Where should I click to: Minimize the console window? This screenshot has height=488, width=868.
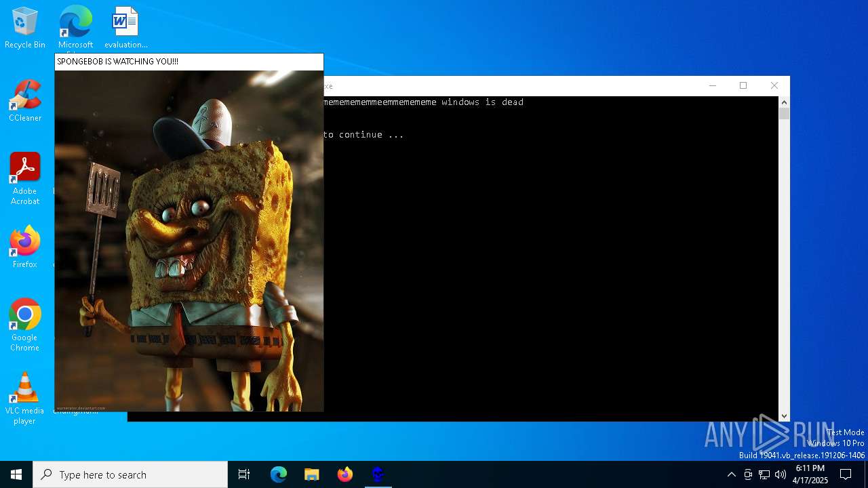tap(712, 85)
